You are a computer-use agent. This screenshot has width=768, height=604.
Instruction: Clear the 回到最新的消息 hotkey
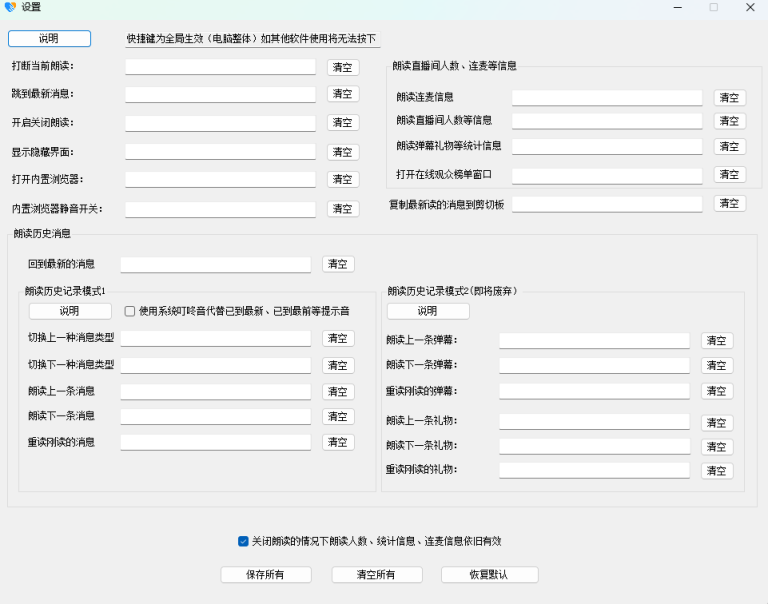point(338,265)
